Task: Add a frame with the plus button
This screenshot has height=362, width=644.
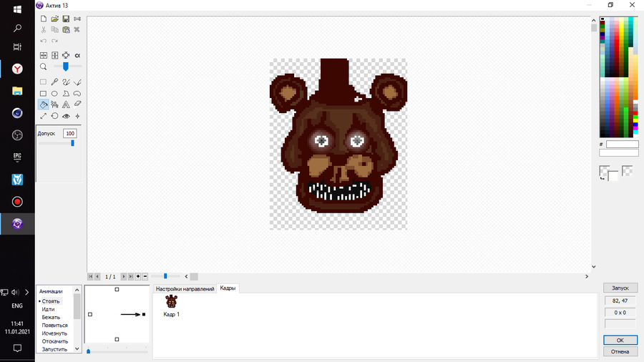Action: pyautogui.click(x=138, y=277)
